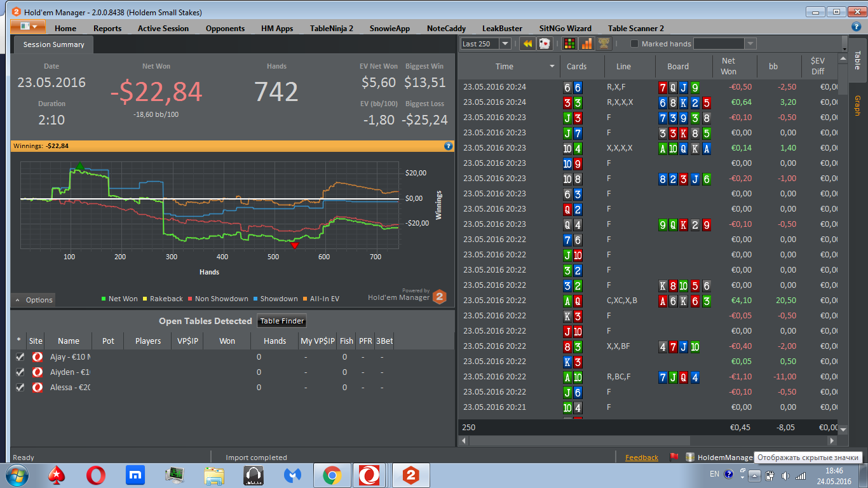The width and height of the screenshot is (868, 488).
Task: Open the Marked hands filter dropdown
Action: [750, 44]
